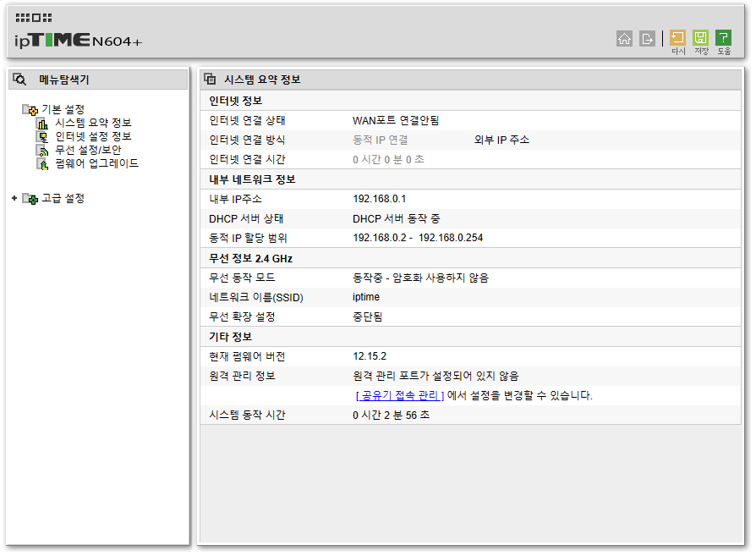
Task: Click the 펌웨어 업그레이드 arrow icon
Action: tap(42, 164)
